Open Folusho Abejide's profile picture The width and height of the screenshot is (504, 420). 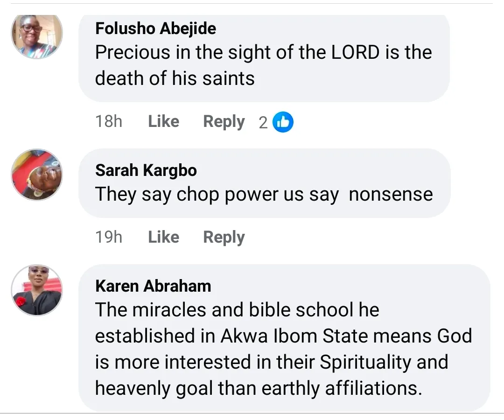pos(37,36)
